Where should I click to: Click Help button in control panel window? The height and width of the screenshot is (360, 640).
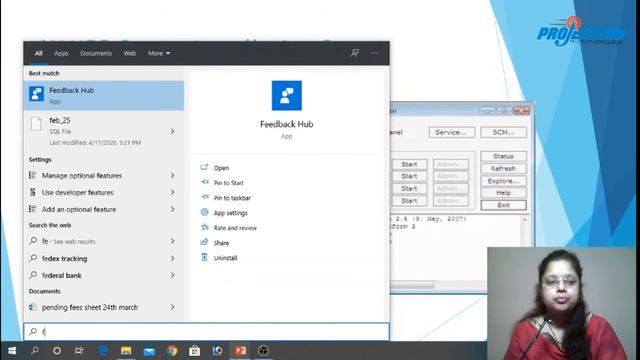coord(503,193)
